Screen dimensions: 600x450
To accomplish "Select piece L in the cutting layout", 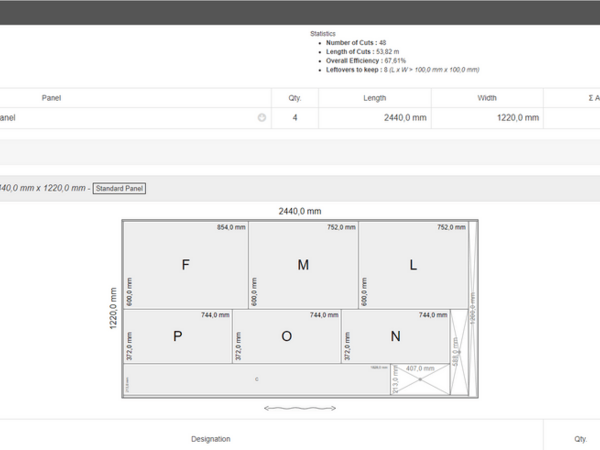I will click(412, 265).
